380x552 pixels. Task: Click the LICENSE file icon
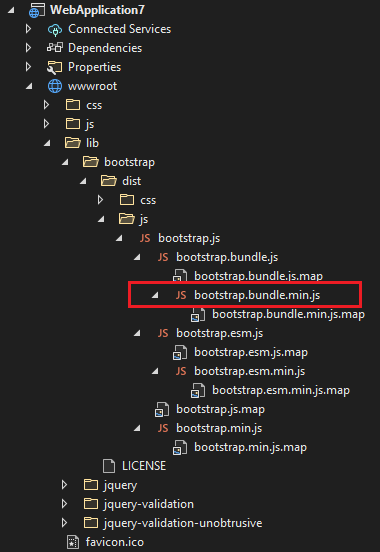pos(109,466)
